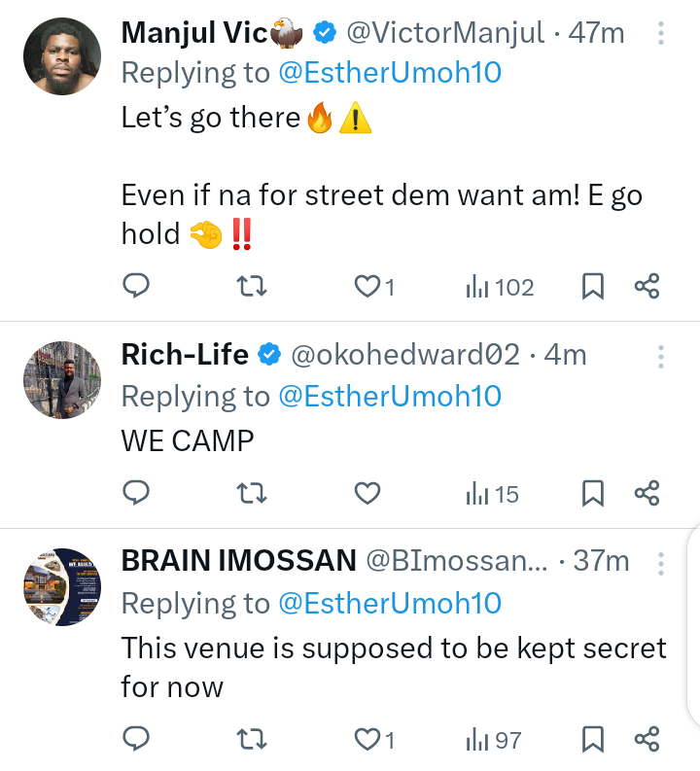Open Manjul Vic's profile picture

click(x=62, y=56)
